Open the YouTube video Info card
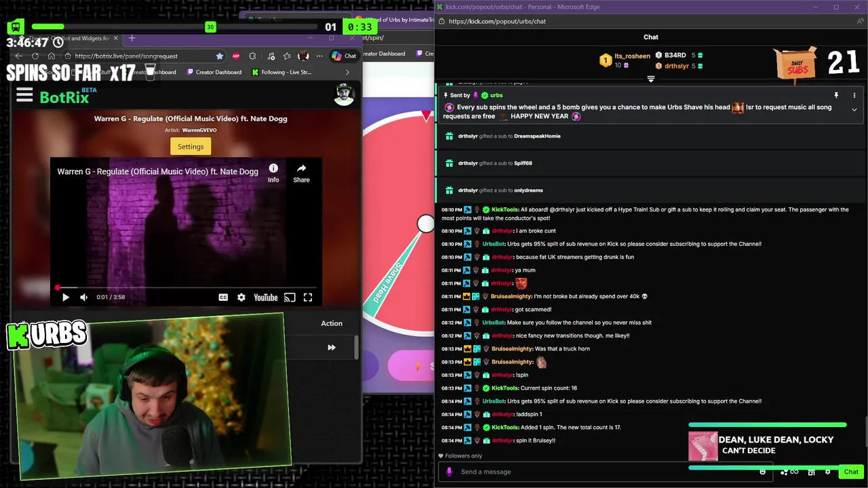 pos(273,173)
